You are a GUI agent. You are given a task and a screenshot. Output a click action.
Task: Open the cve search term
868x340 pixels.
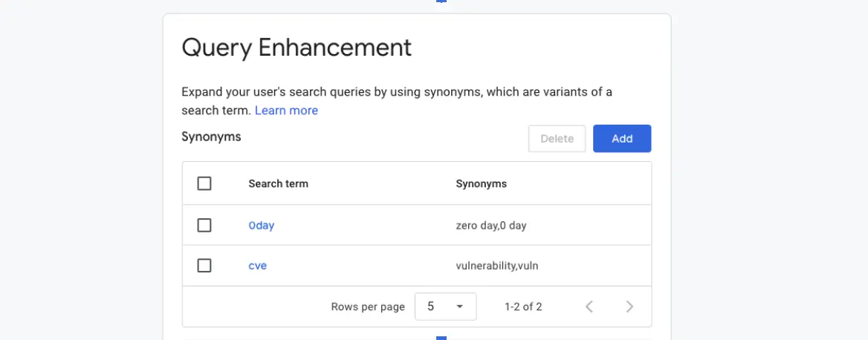click(257, 266)
